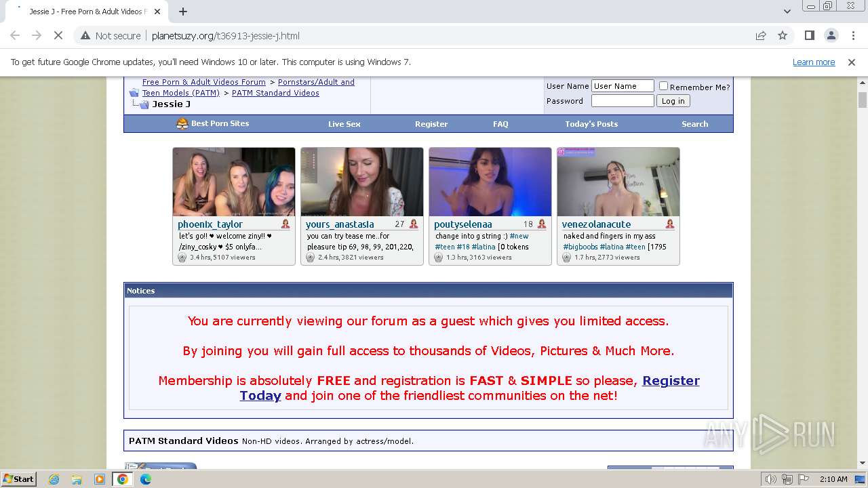The image size is (868, 488).
Task: Click the phoenix_taylor username link
Action: 210,224
